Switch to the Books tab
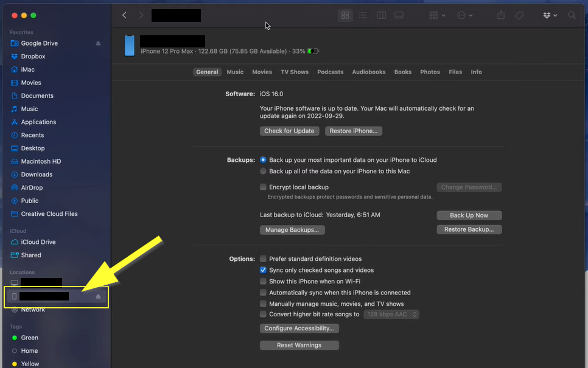 [x=403, y=72]
